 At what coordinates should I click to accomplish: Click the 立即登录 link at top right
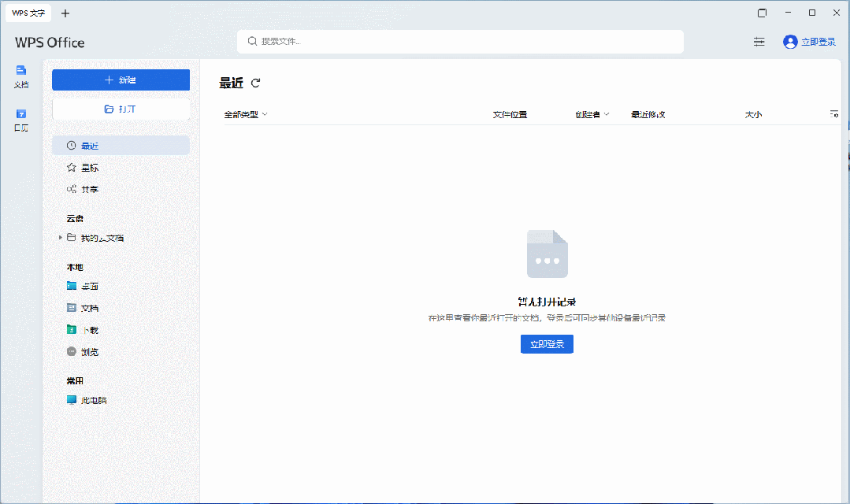tap(818, 42)
